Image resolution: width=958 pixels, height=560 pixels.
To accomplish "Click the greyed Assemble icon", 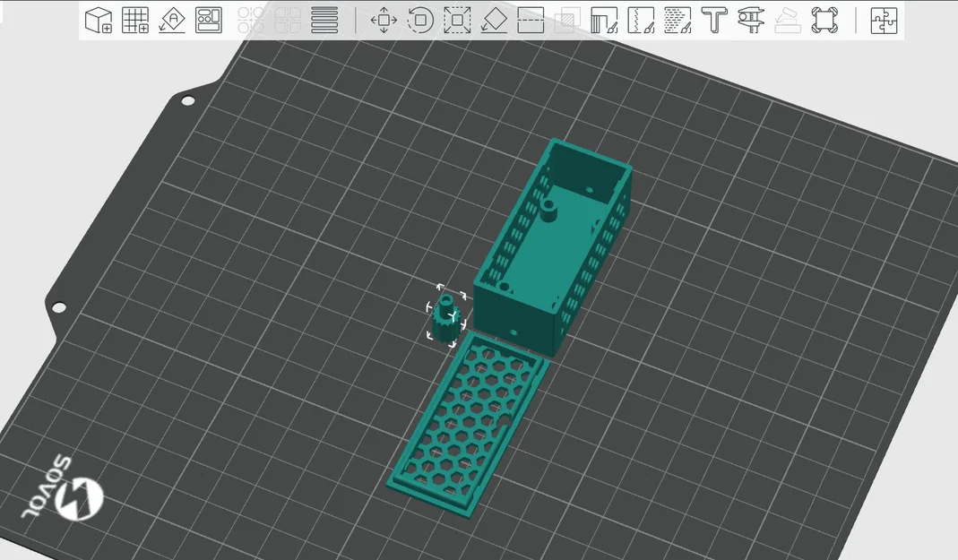I will coord(788,20).
